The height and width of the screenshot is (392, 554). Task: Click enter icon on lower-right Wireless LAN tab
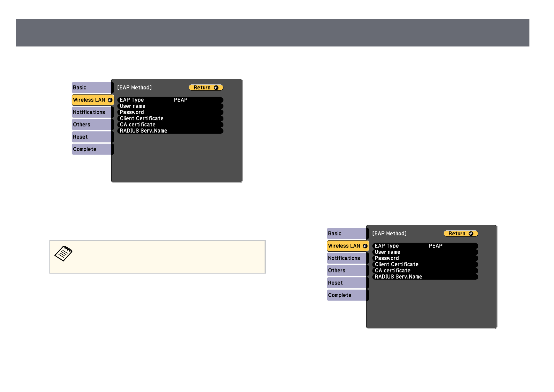[x=365, y=246]
